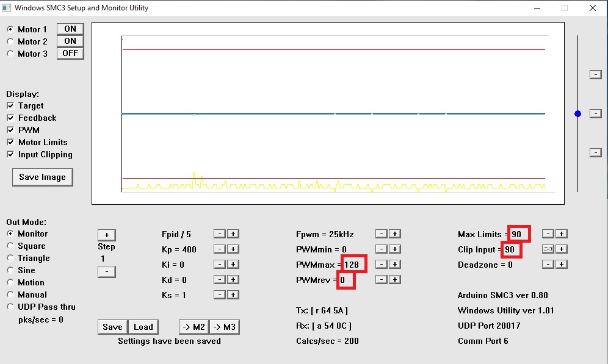Minimize the SMC3 utility window
This screenshot has height=364, width=608.
[x=537, y=8]
